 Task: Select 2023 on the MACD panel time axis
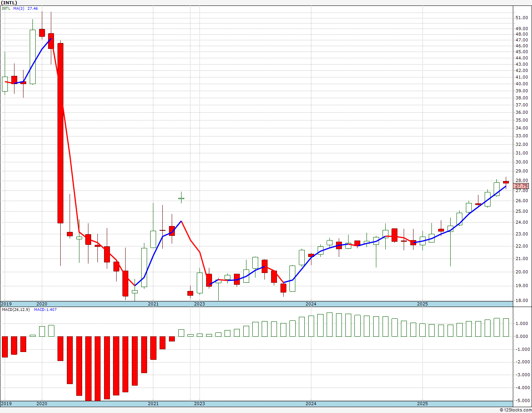[199, 404]
